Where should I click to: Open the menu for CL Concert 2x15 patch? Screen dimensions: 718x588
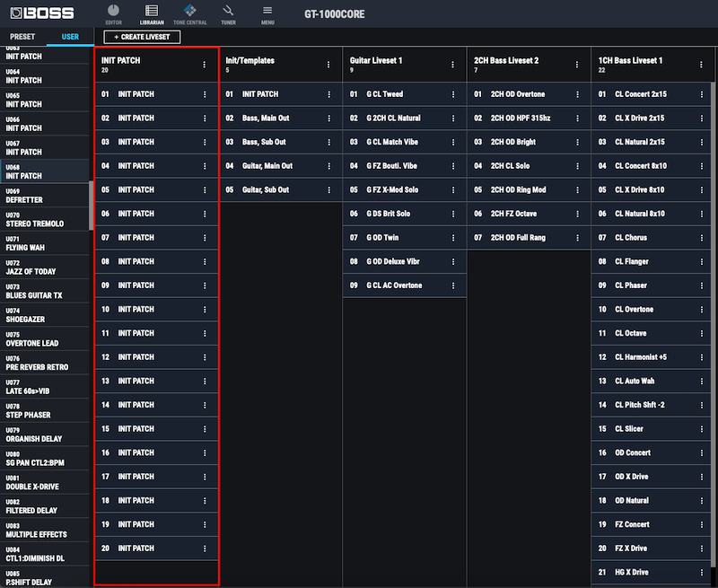coord(702,94)
